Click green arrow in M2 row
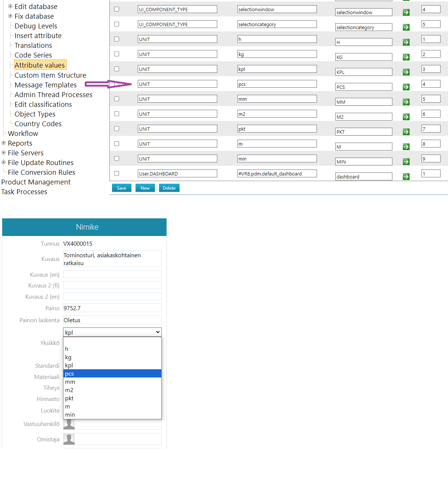Image resolution: width=448 pixels, height=485 pixels. click(406, 117)
